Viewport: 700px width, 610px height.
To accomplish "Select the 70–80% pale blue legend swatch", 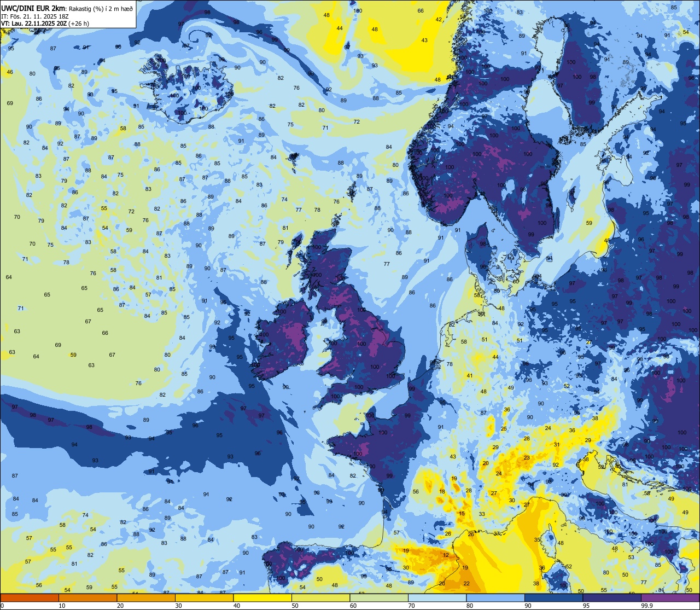I will coord(437,597).
